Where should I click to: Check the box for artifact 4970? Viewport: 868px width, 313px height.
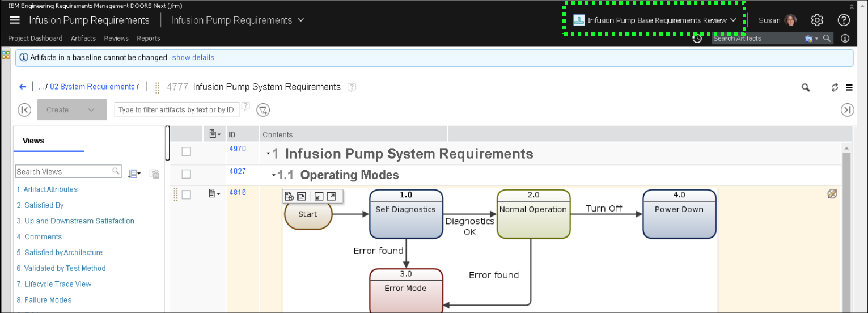[x=187, y=151]
